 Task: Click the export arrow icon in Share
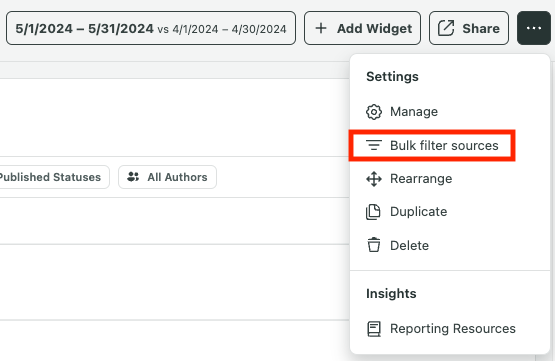pos(446,28)
